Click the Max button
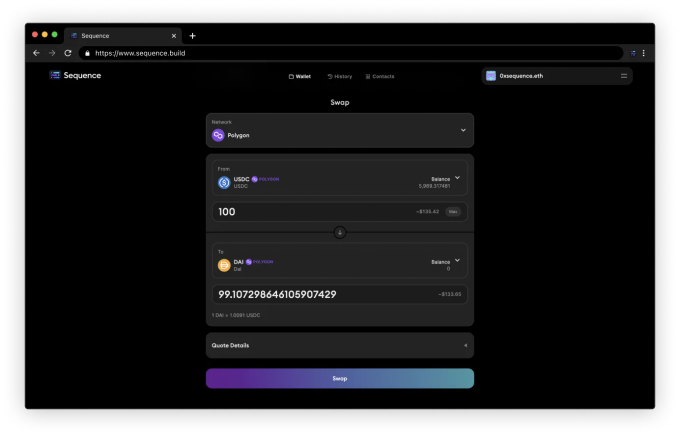The width and height of the screenshot is (680, 436). pos(453,212)
